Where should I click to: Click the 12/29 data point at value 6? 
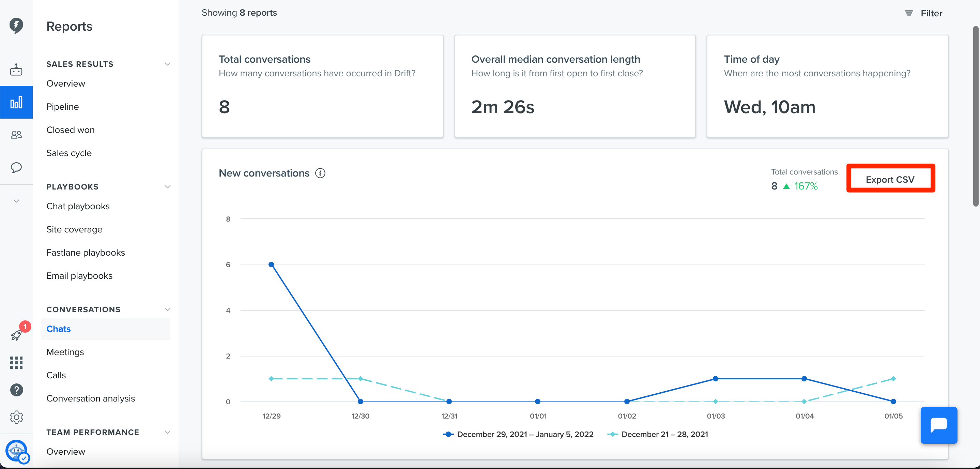271,264
